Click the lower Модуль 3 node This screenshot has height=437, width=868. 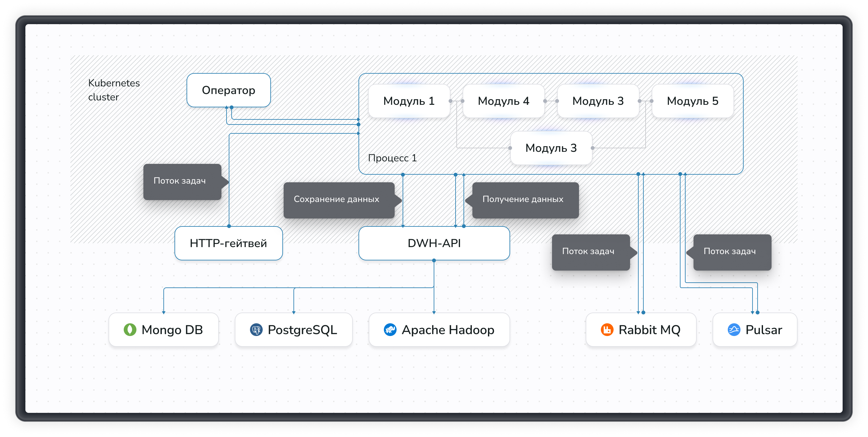coord(551,148)
